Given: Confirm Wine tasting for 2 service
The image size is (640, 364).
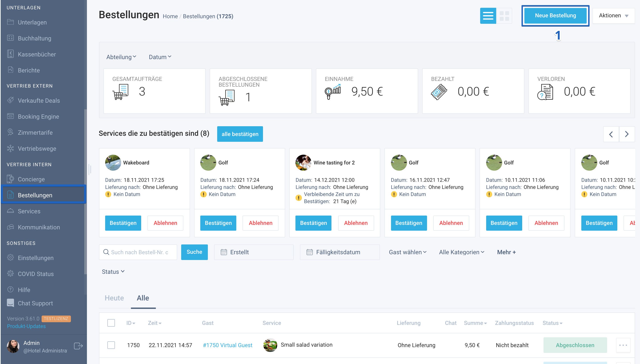Looking at the screenshot, I should pyautogui.click(x=313, y=223).
